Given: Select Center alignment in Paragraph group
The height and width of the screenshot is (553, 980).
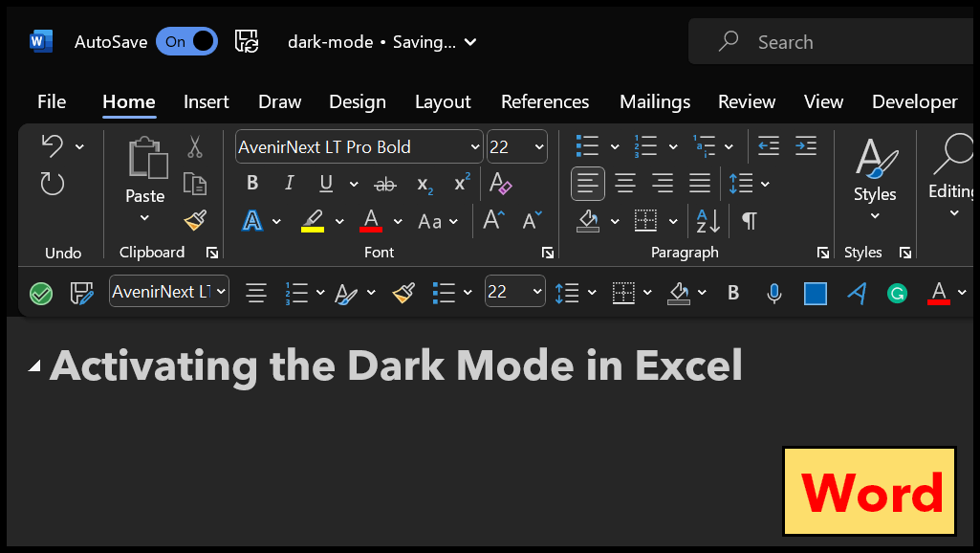Looking at the screenshot, I should (x=625, y=184).
